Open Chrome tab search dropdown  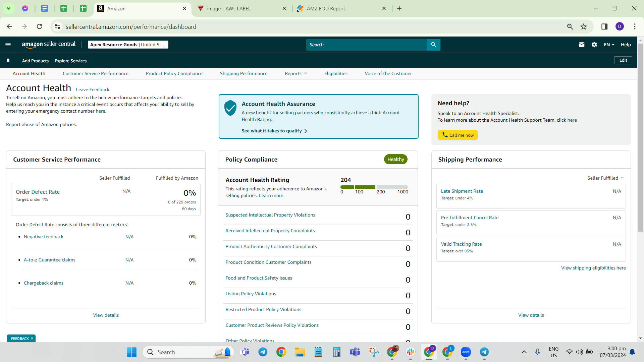click(8, 8)
